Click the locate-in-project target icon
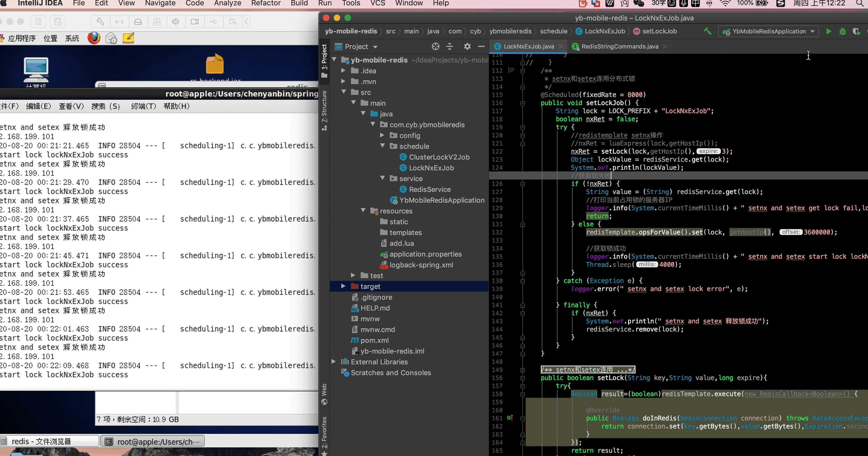 435,46
